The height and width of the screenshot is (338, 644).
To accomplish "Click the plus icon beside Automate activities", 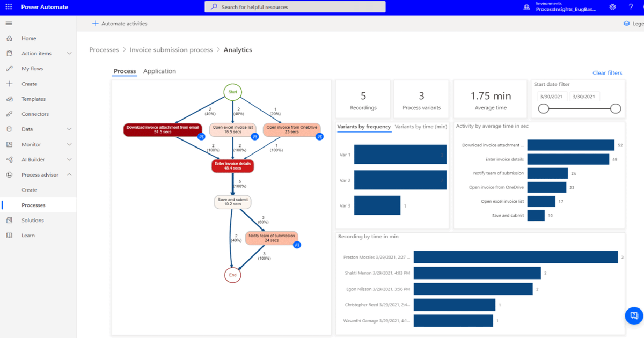I will pos(96,23).
